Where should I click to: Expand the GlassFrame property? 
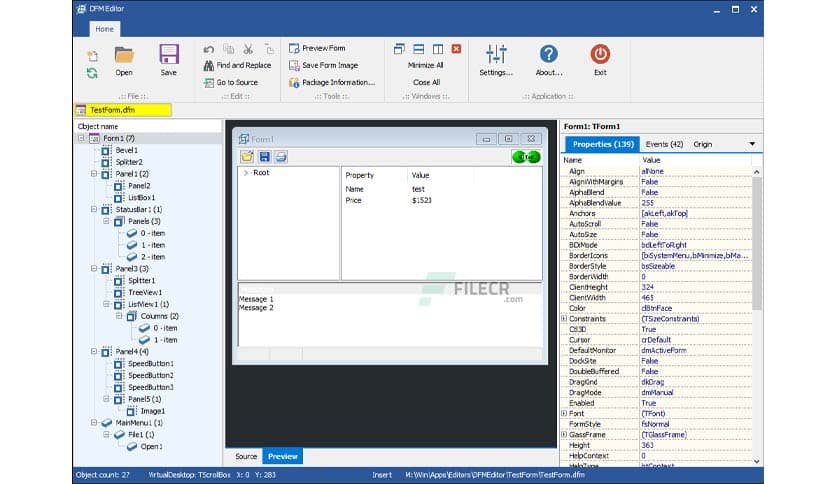(x=565, y=434)
